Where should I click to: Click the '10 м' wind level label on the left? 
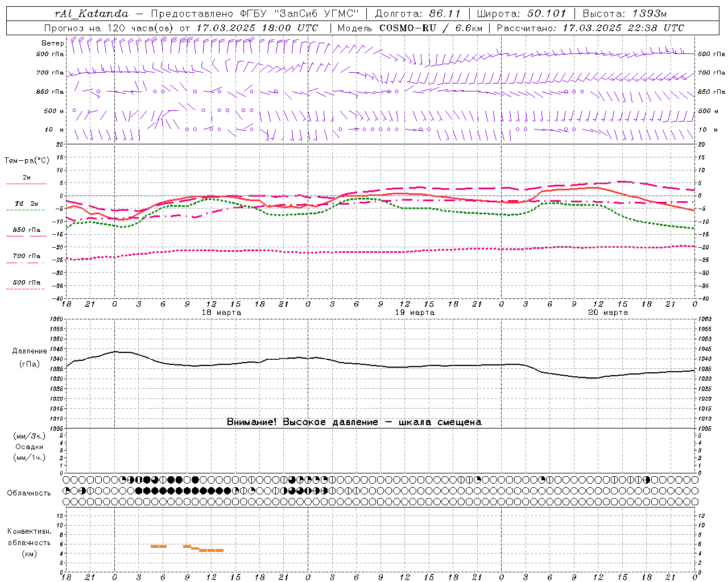point(54,130)
